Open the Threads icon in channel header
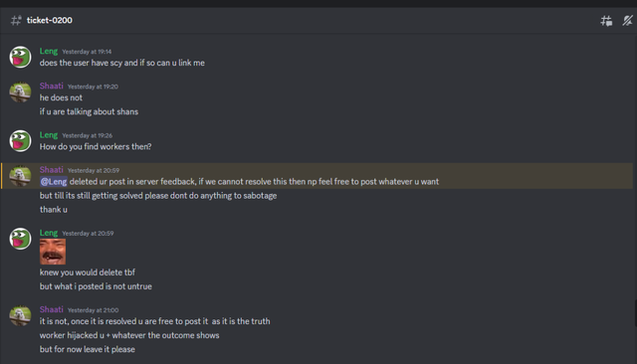 click(606, 21)
